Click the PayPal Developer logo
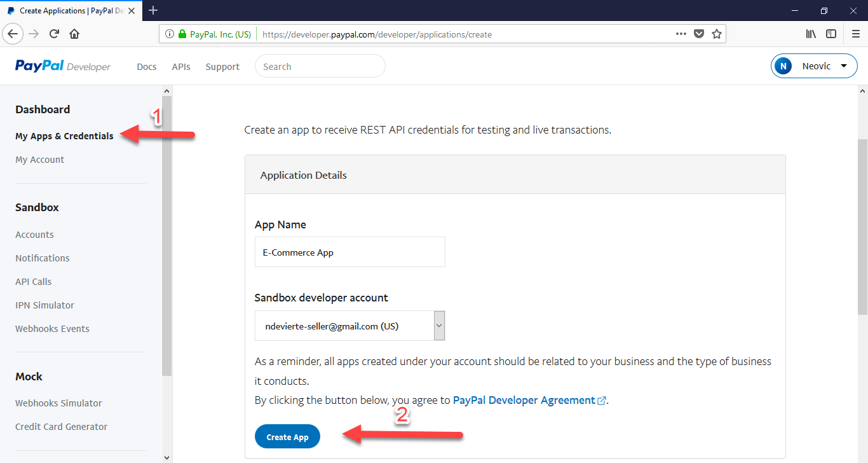Screen dimensions: 868x463 click(x=63, y=66)
